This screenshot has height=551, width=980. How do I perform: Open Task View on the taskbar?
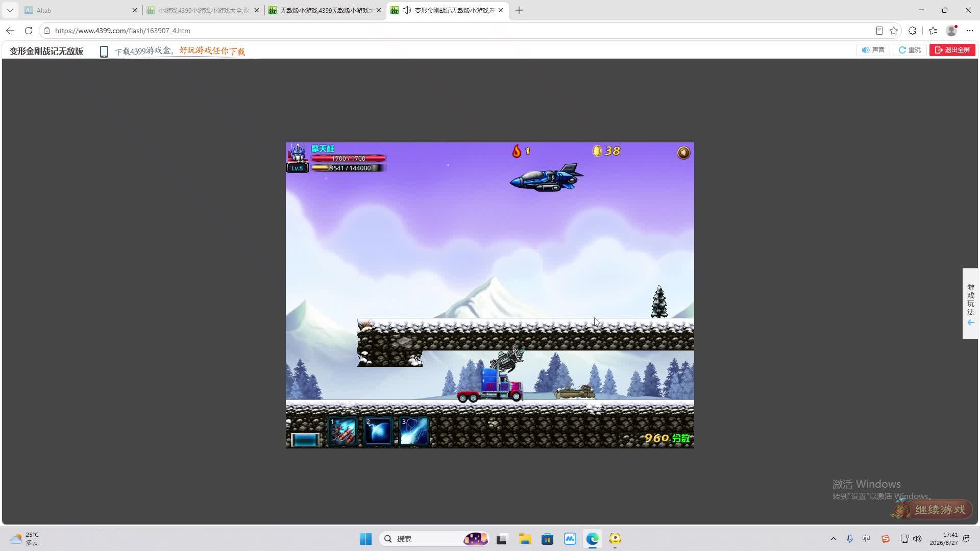pyautogui.click(x=501, y=539)
